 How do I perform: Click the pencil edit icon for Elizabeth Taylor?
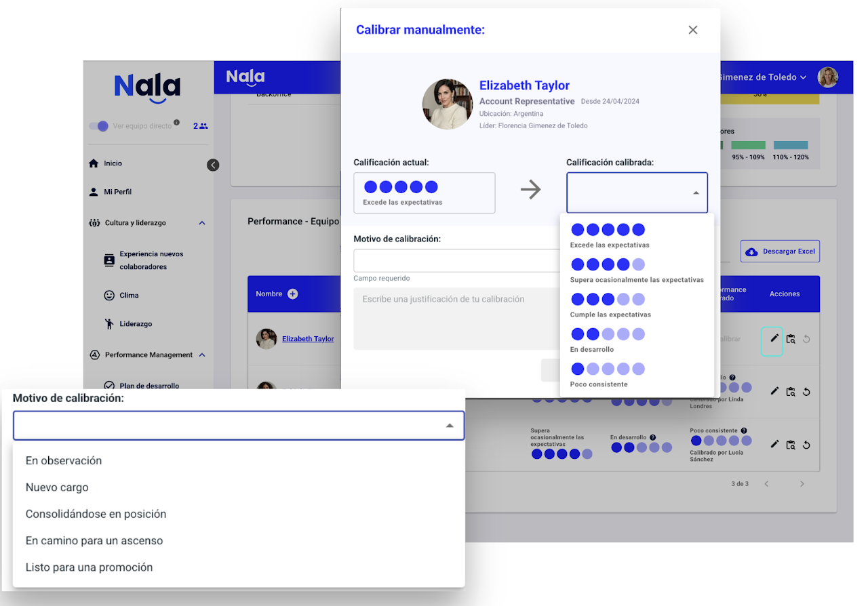(x=774, y=338)
